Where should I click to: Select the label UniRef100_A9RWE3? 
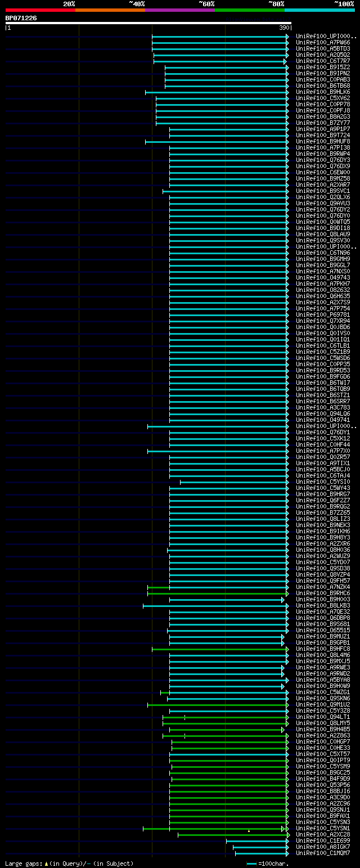click(x=323, y=668)
